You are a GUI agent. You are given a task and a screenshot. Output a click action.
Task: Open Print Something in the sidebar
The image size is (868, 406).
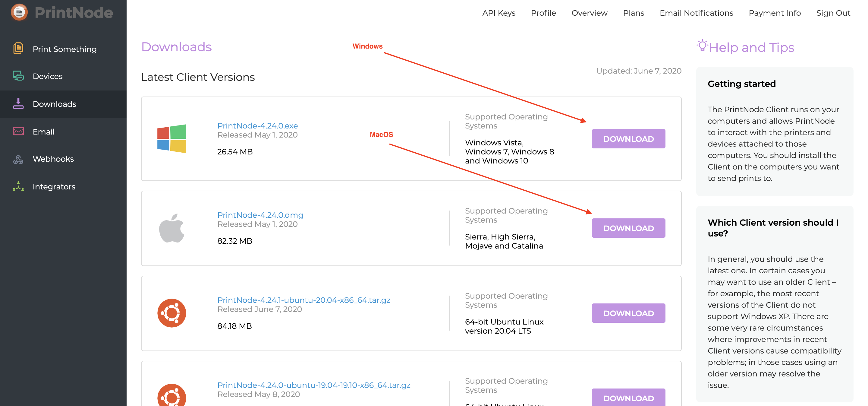[x=63, y=49]
